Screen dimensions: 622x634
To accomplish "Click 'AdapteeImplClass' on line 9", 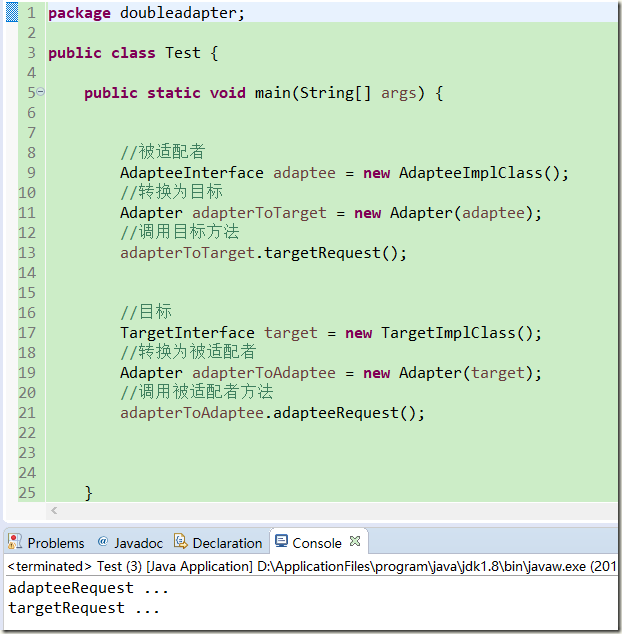I will tap(470, 173).
